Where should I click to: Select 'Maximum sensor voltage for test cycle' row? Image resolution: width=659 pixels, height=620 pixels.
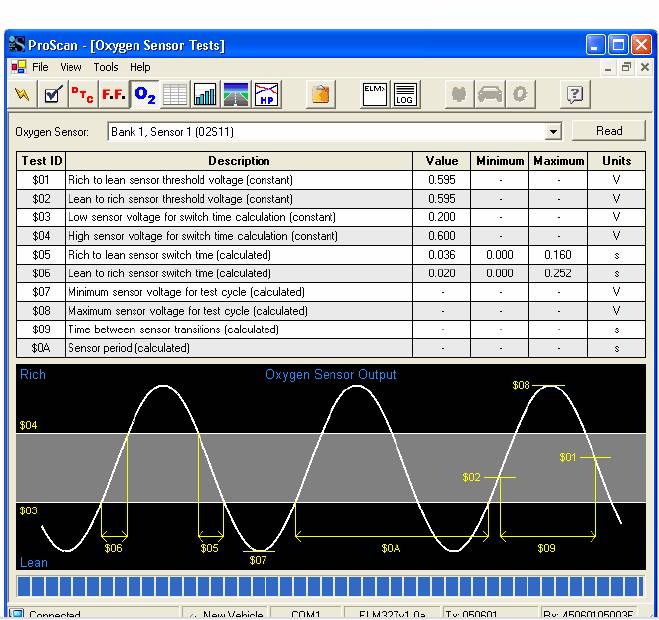coord(331,311)
